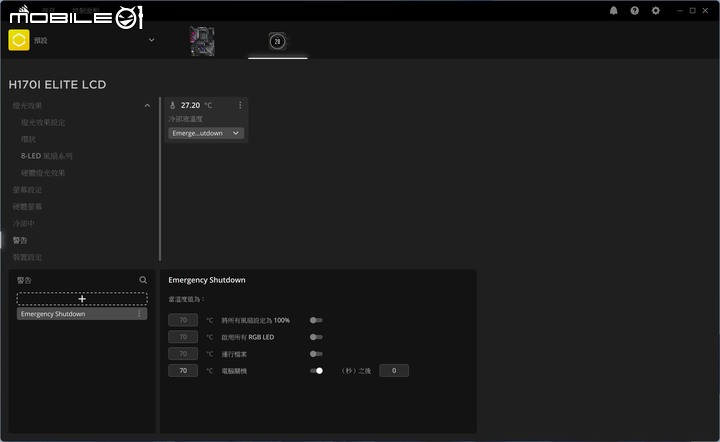720x442 pixels.
Task: Close the iCUE window
Action: point(705,11)
